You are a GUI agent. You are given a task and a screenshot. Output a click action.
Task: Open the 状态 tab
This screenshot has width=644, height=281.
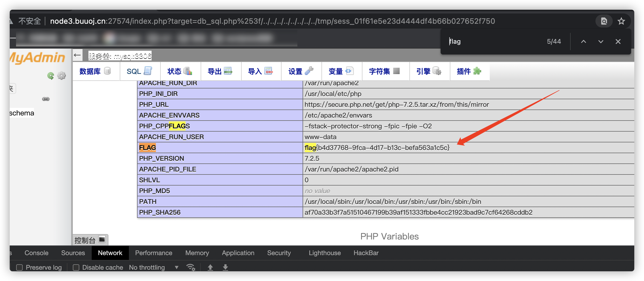(x=180, y=71)
